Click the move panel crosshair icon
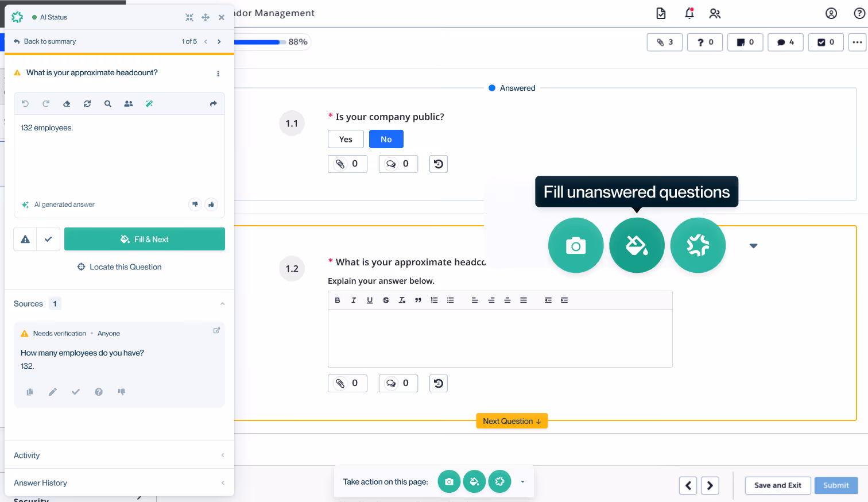The width and height of the screenshot is (868, 502). (x=206, y=17)
